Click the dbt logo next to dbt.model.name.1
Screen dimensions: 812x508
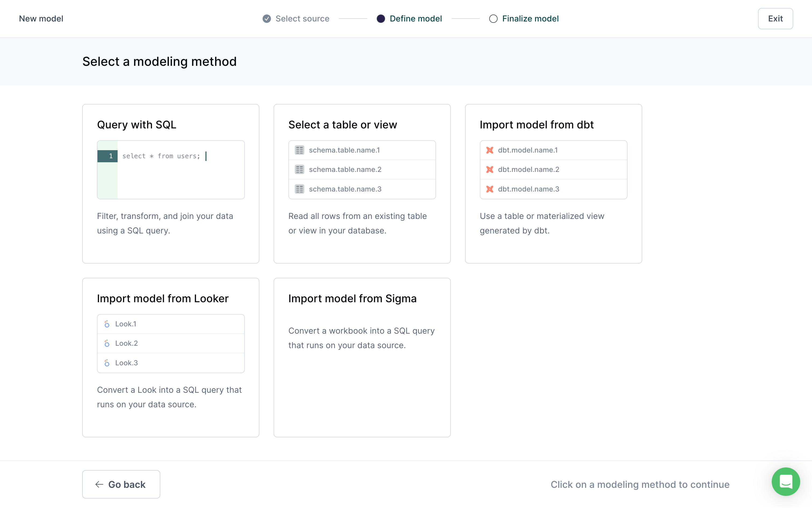click(x=490, y=150)
